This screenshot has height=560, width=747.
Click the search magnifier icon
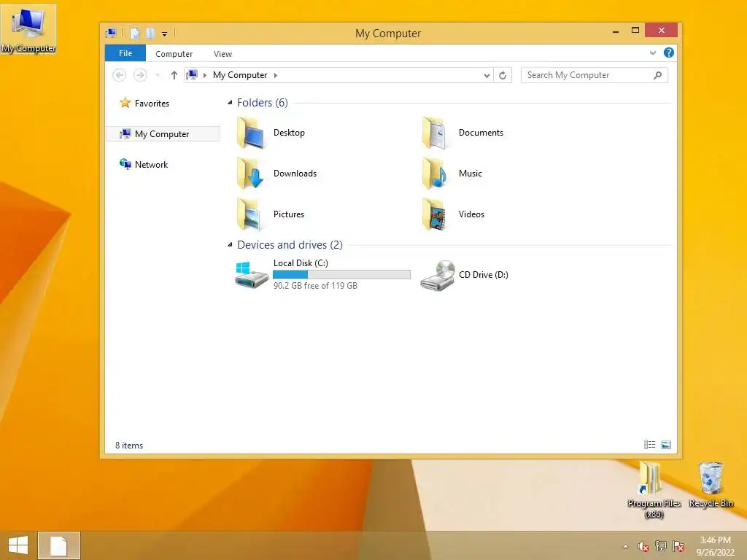point(657,75)
